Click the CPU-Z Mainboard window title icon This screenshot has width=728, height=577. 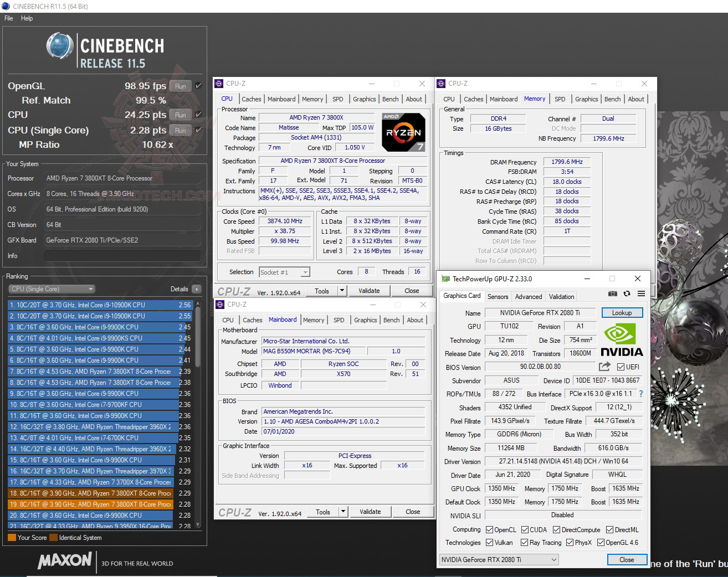[x=219, y=305]
